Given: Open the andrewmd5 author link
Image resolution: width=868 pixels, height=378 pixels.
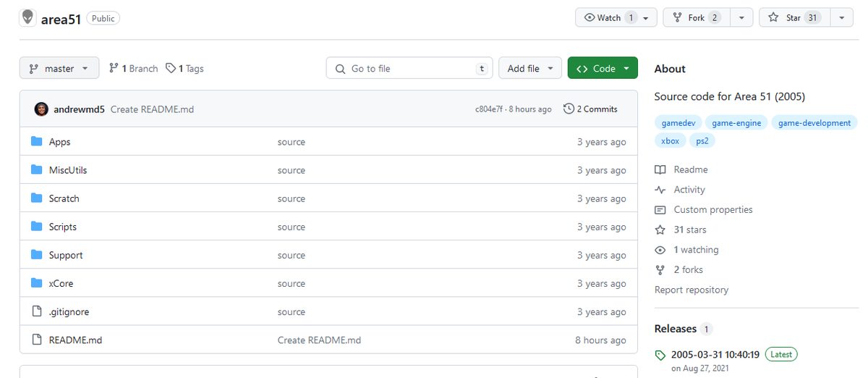Looking at the screenshot, I should [80, 109].
